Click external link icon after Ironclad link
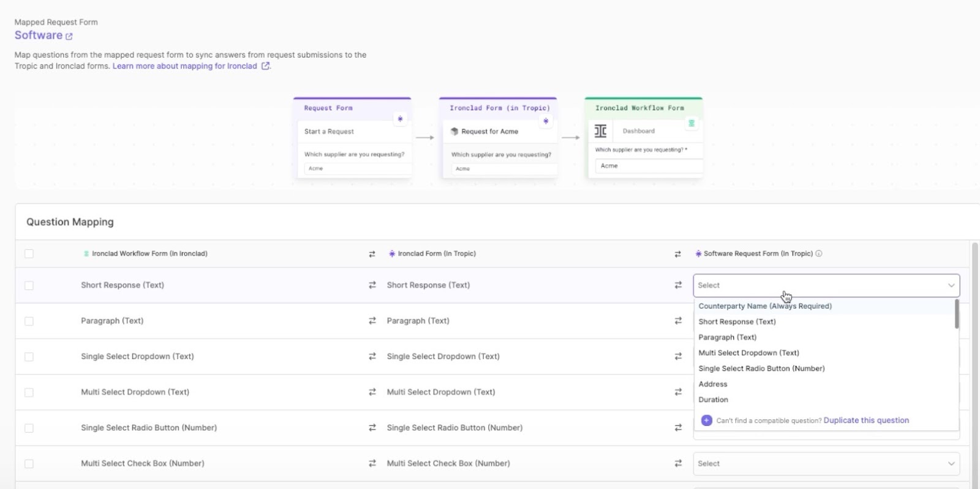Image resolution: width=980 pixels, height=489 pixels. point(265,66)
